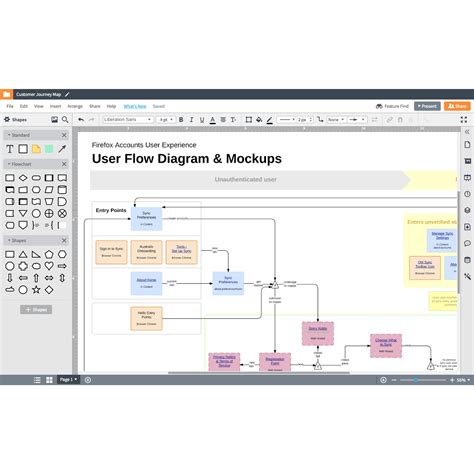Click Feature Find
474x474 pixels.
coord(392,106)
